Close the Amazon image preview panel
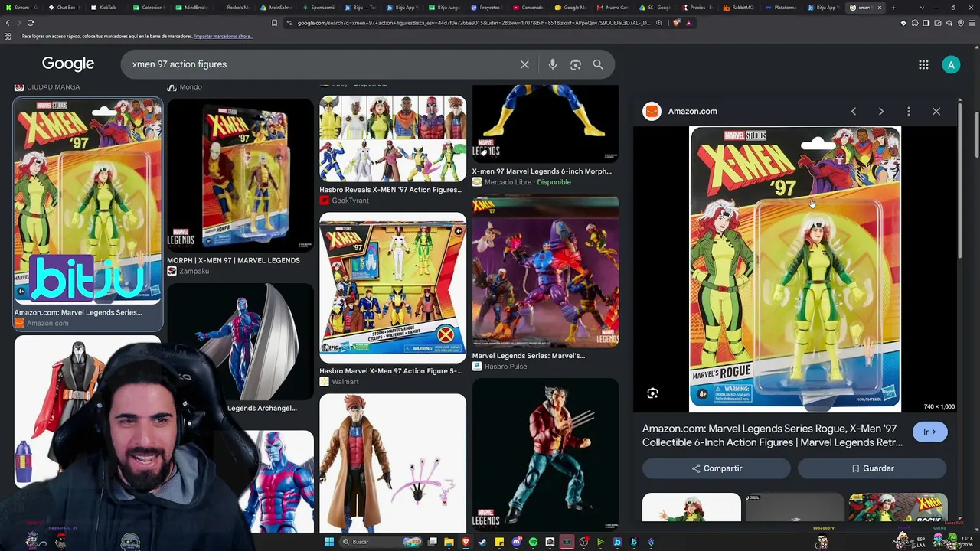 tap(936, 112)
